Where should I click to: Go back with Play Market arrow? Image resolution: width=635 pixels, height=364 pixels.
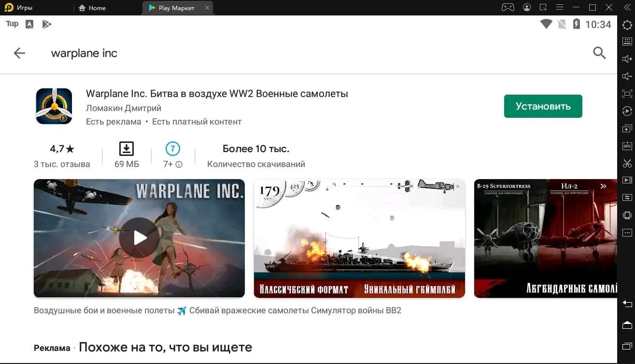point(19,53)
